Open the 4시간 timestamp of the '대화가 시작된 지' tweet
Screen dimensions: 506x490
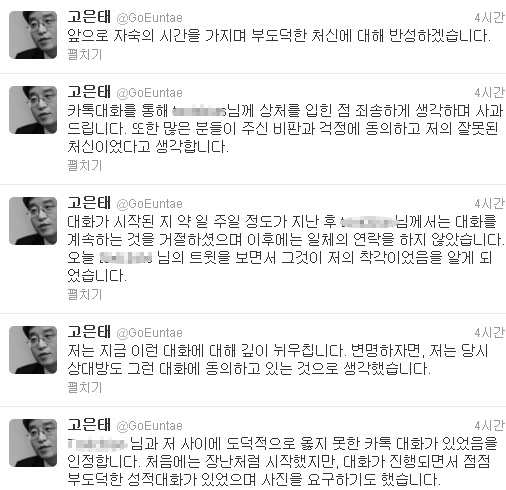(490, 204)
